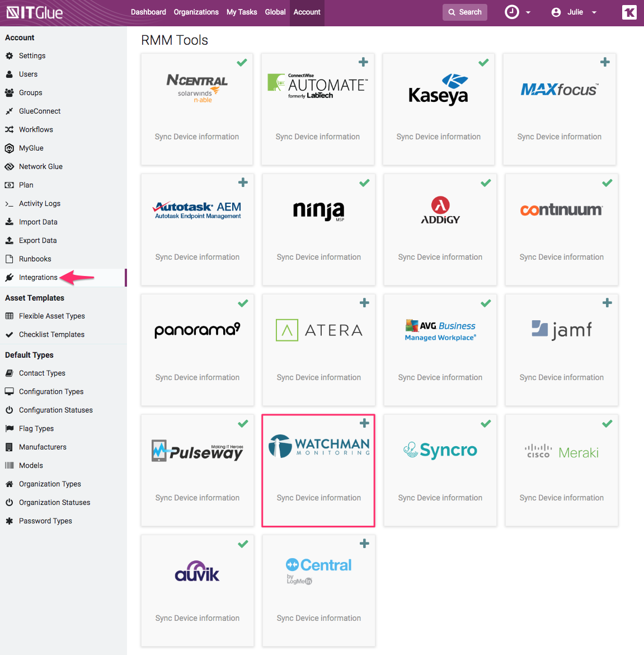Click the Password Types asterisk icon
Screen dimensions: 644x655
coord(9,521)
